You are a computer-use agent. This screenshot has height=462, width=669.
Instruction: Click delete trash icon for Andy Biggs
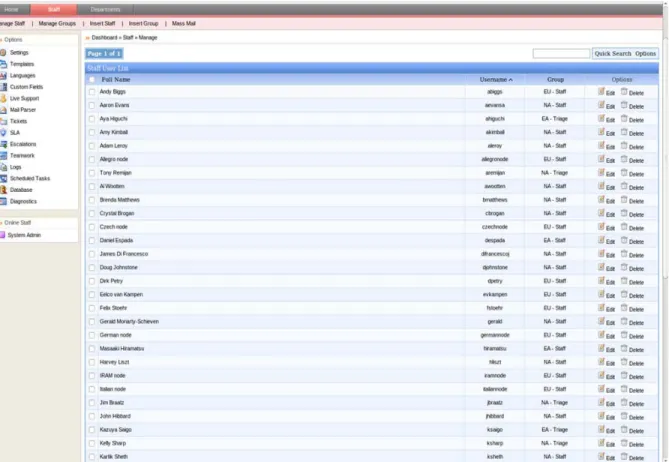pyautogui.click(x=624, y=91)
